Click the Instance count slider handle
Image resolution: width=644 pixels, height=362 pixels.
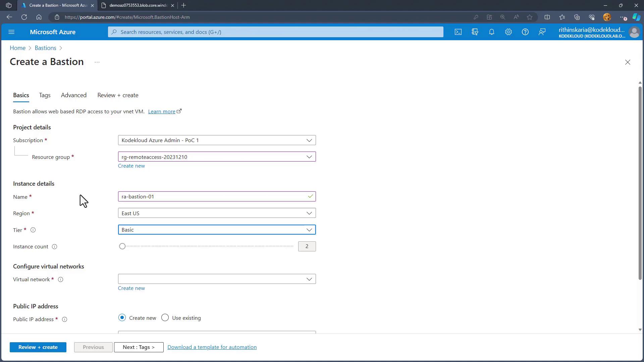point(122,246)
